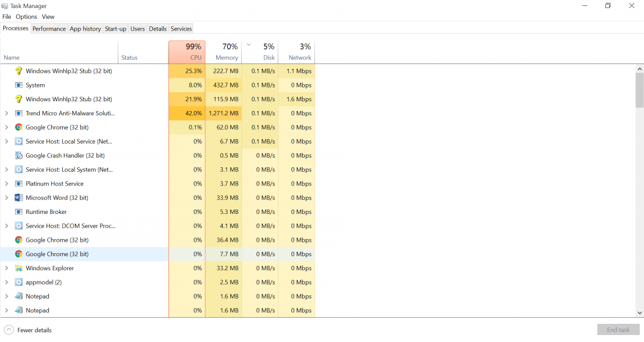Click the Trend Micro Anti-Malware process icon

pos(19,113)
